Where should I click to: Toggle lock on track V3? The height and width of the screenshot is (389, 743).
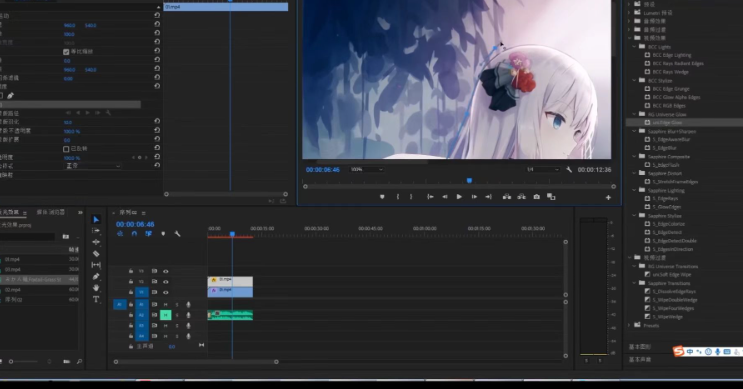tap(131, 271)
